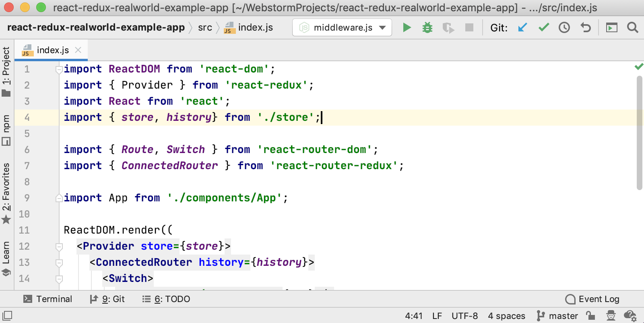Click 'react-router-dom' string on line 6
Screen dimensions: 644x323
[315, 149]
